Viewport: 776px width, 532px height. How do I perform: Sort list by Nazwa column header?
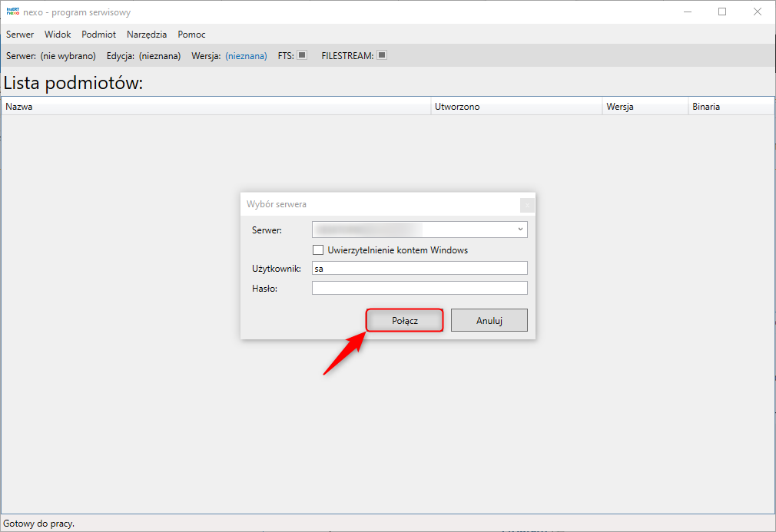pyautogui.click(x=216, y=106)
